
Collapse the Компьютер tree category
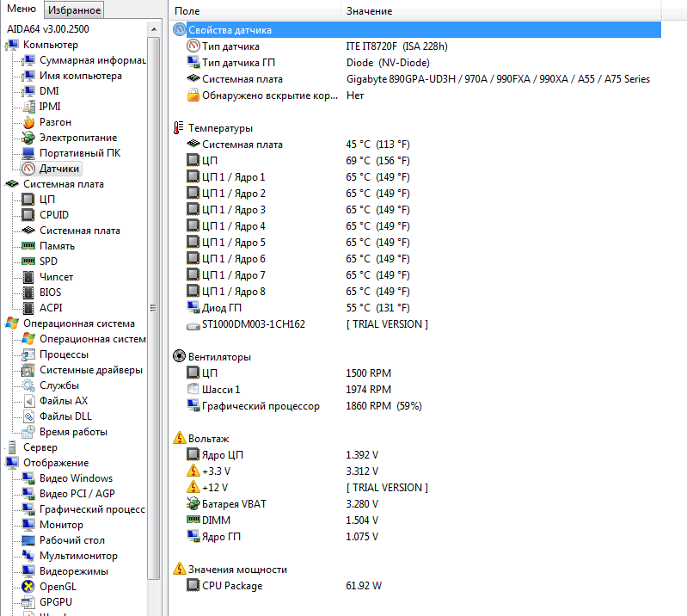point(4,45)
